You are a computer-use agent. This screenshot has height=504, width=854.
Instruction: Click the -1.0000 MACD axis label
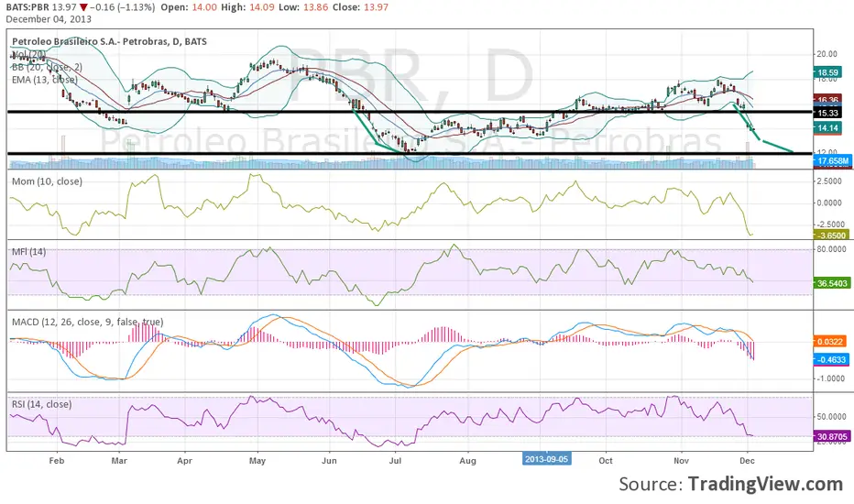coord(830,378)
